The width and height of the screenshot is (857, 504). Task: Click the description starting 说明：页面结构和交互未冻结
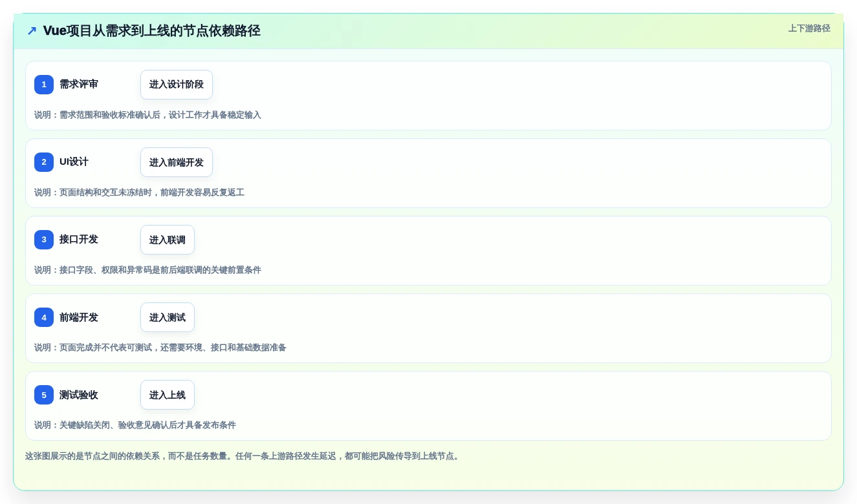[139, 193]
